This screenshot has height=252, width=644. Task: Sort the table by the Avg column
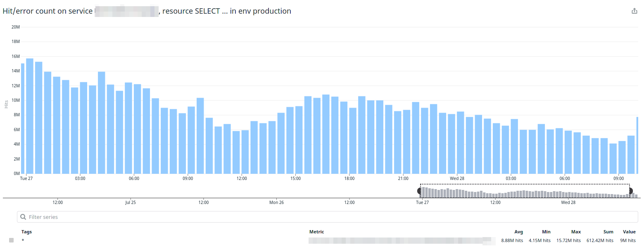click(x=518, y=232)
